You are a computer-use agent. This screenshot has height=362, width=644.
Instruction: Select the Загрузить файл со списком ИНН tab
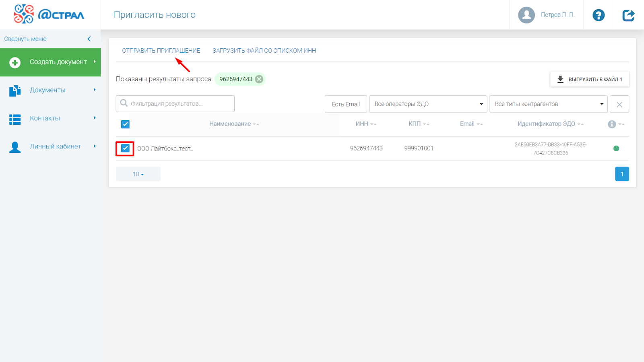tap(264, 51)
